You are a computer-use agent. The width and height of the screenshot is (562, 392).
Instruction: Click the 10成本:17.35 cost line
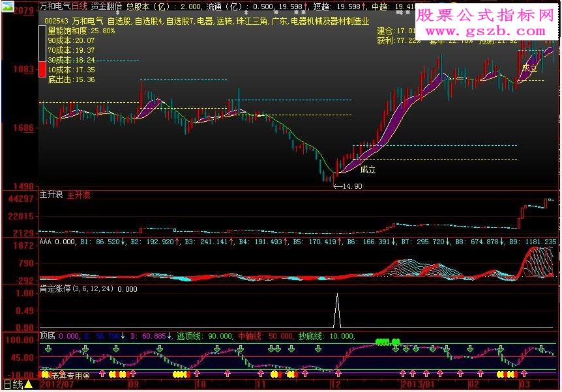tap(71, 70)
